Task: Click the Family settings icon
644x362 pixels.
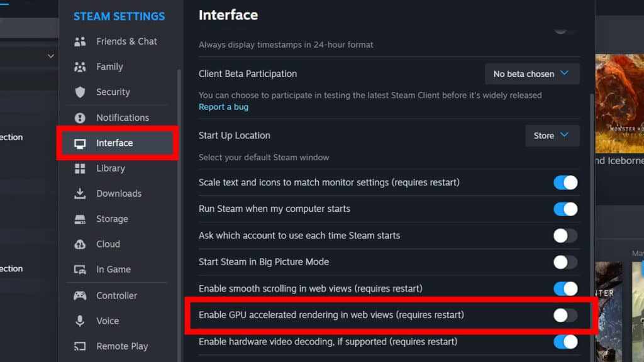Action: coord(80,67)
